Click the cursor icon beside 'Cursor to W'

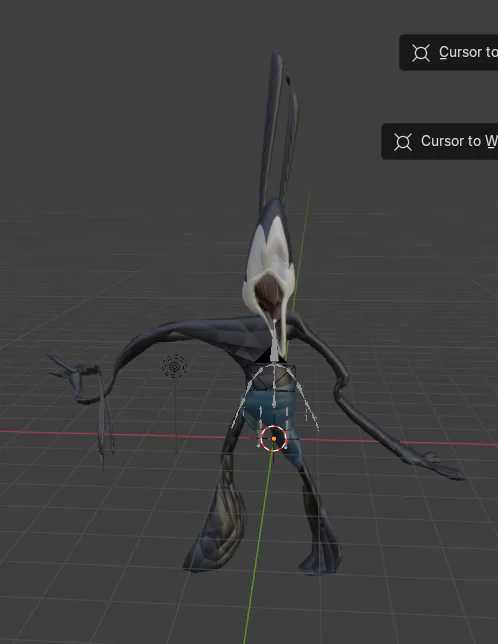click(403, 142)
